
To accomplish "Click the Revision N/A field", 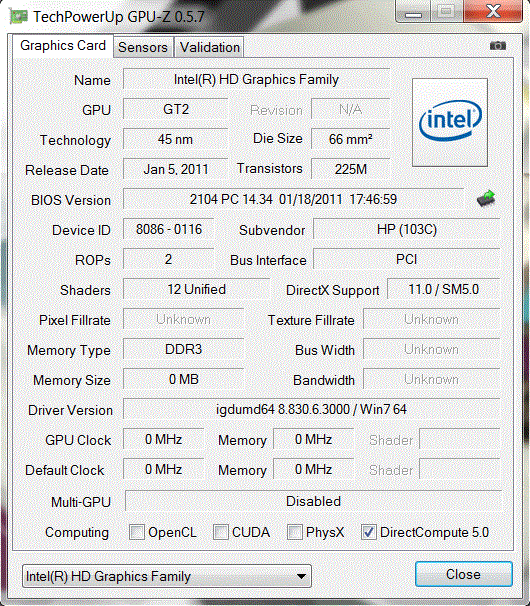I will pyautogui.click(x=351, y=109).
